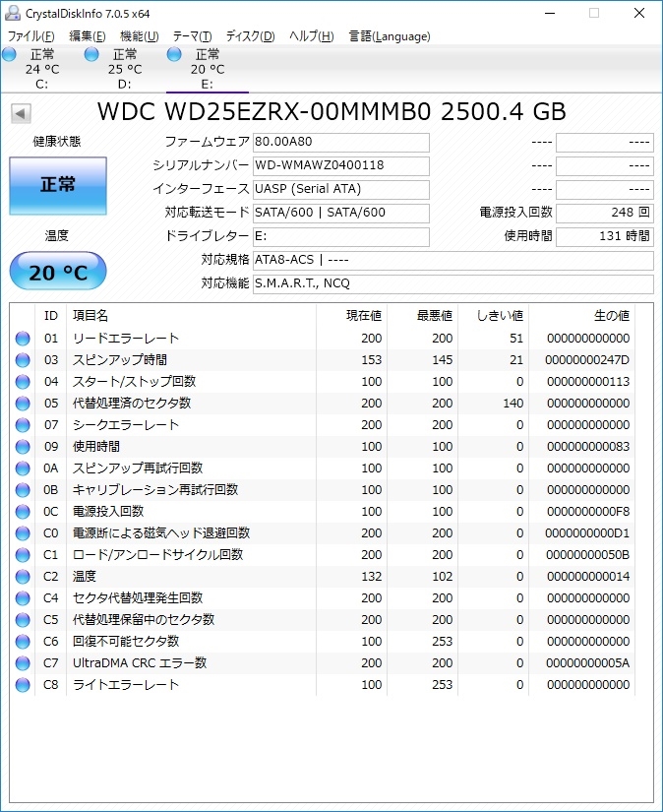Screen dimensions: 663x812
Task: Open the 機能(U) menu
Action: (x=140, y=36)
